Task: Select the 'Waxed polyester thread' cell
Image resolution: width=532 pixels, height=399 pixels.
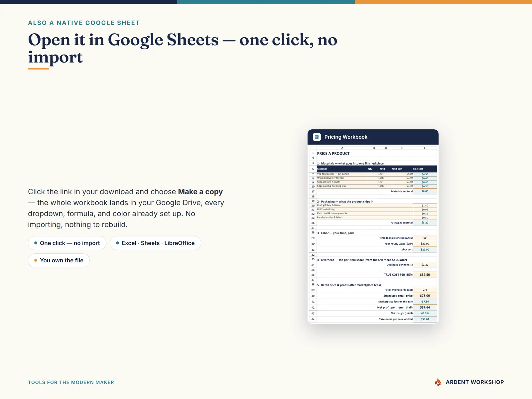Action: tap(342, 178)
